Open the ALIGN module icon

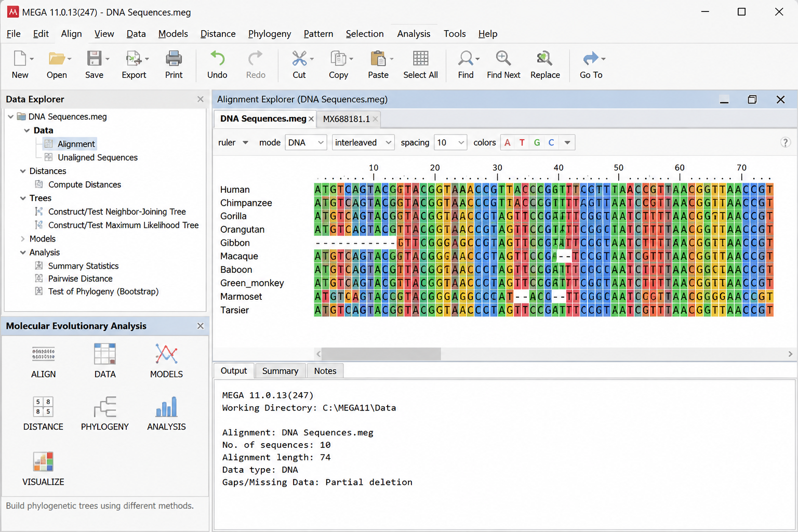(43, 354)
